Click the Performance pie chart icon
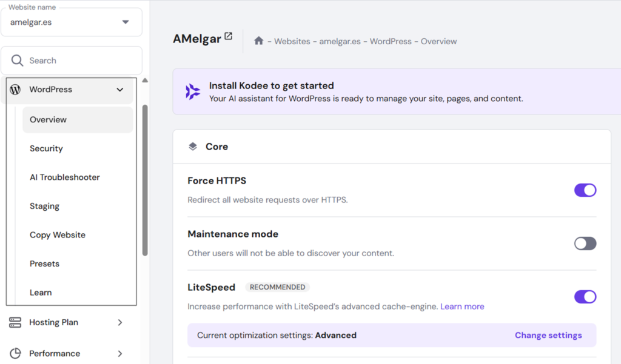This screenshot has height=364, width=621. pyautogui.click(x=16, y=354)
